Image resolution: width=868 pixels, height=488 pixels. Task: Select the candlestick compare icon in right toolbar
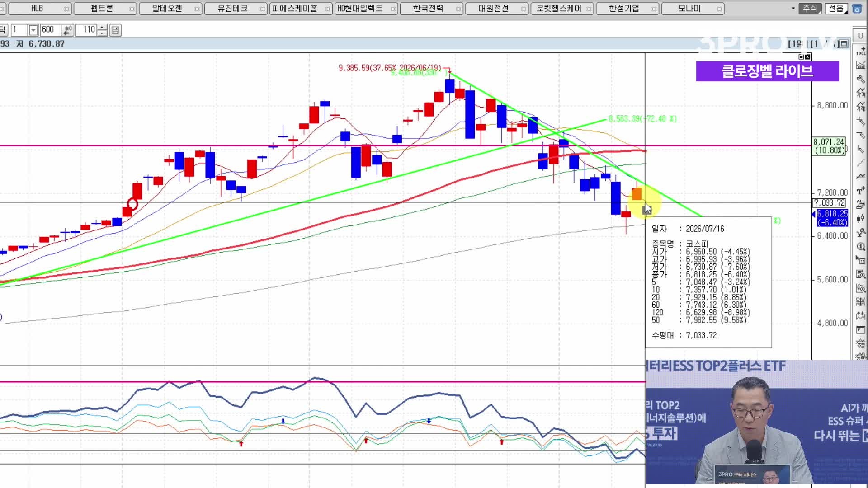click(x=861, y=219)
